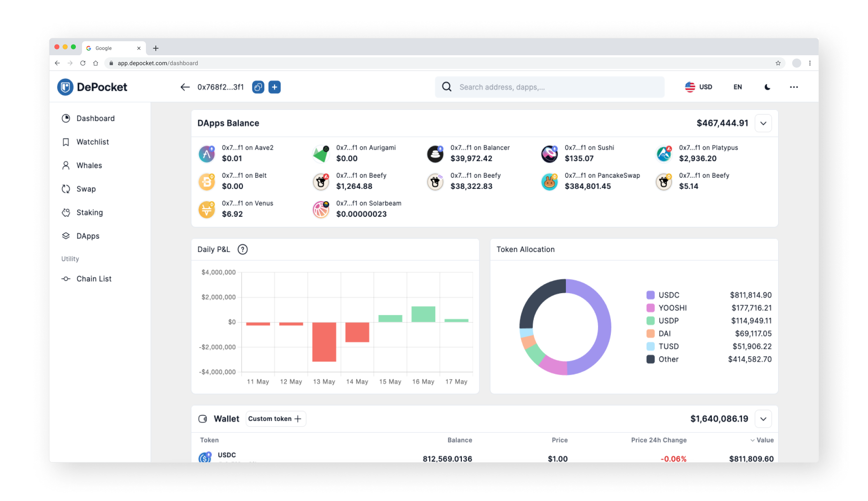Image resolution: width=868 pixels, height=501 pixels.
Task: Click the Aurigami dapp icon
Action: (x=321, y=154)
